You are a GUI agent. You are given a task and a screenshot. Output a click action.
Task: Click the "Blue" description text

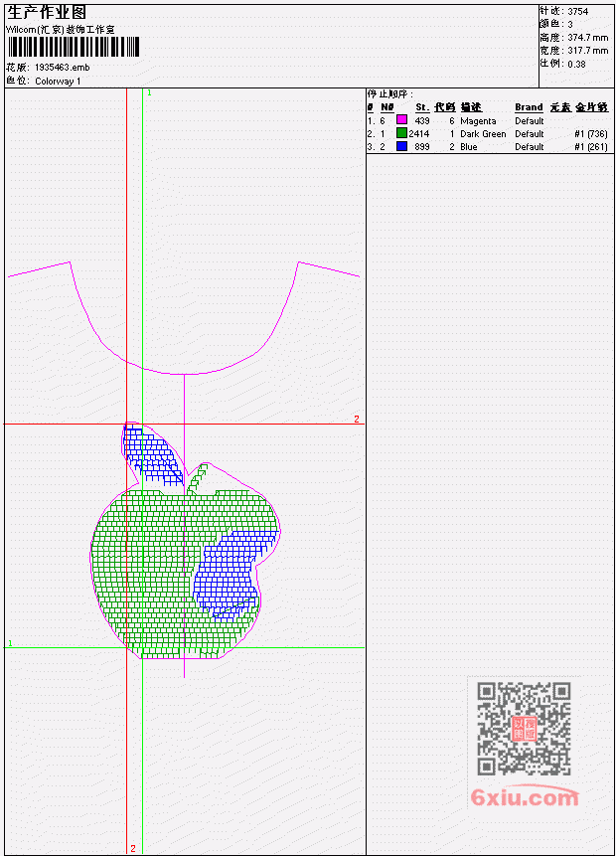point(469,147)
